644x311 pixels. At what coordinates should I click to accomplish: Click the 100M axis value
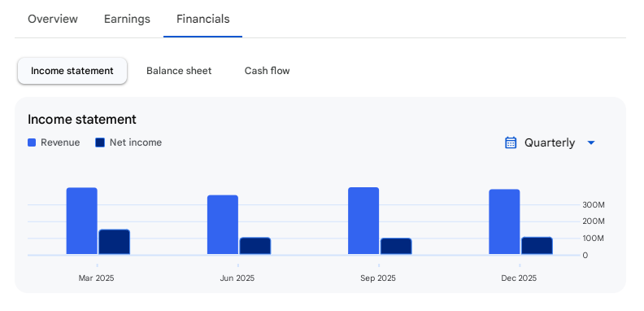(x=594, y=239)
